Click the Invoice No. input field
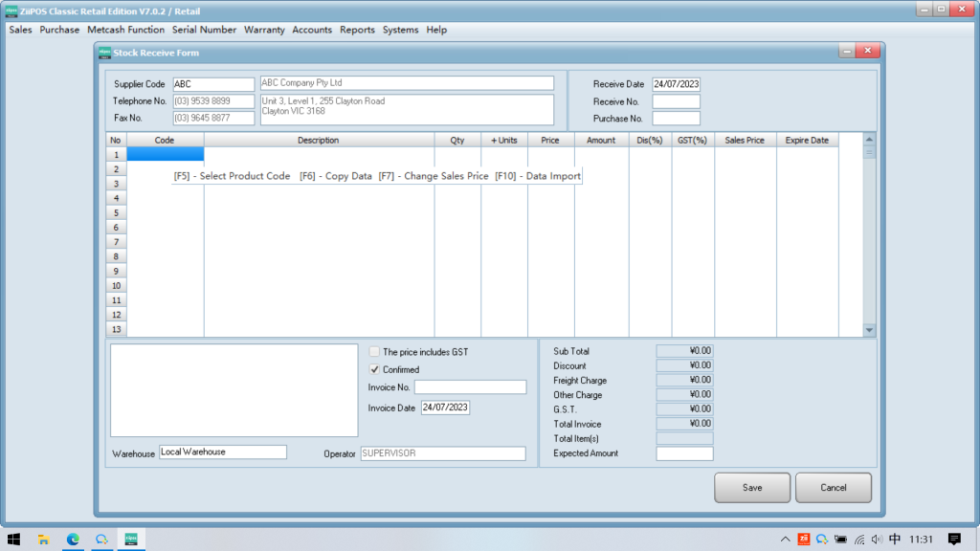This screenshot has width=980, height=551. (x=470, y=387)
